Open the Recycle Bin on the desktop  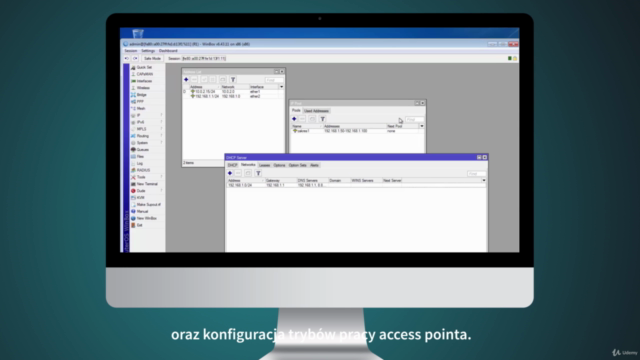click(x=138, y=33)
